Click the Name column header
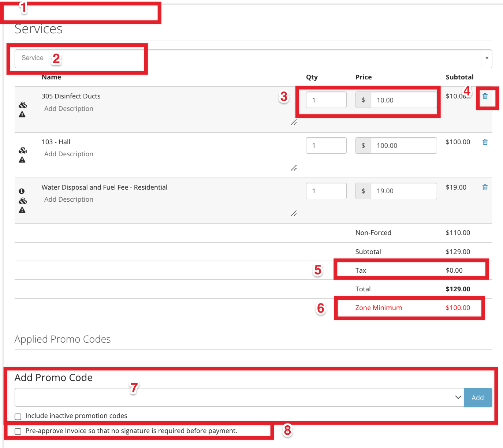503x448 pixels. tap(52, 77)
